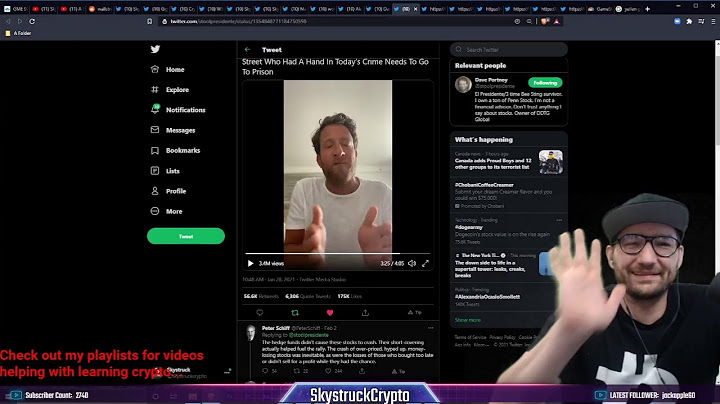Click the Tip icon under main tweet
Screen dimensions: 720x404
(x=415, y=312)
